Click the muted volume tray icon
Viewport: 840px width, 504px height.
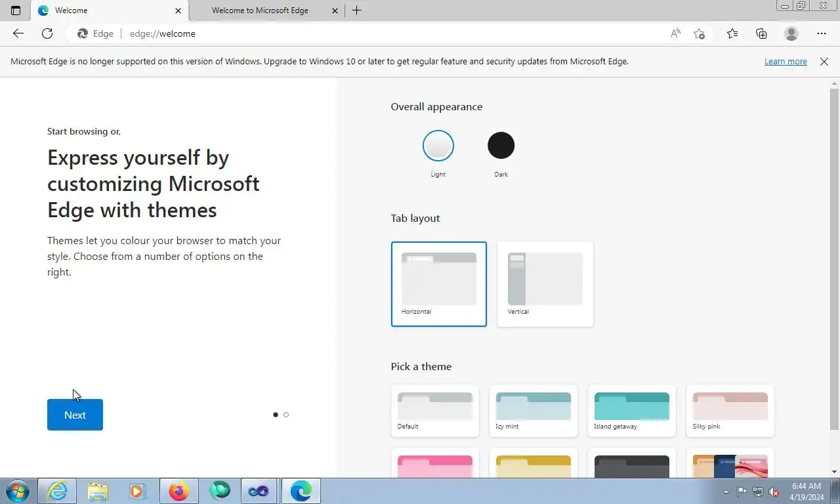pos(774,492)
